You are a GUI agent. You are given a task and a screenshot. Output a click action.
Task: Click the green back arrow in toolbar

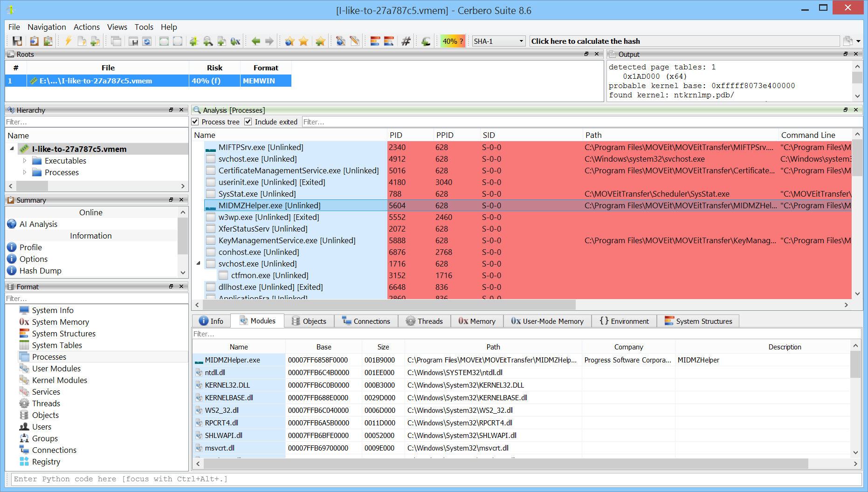[255, 41]
